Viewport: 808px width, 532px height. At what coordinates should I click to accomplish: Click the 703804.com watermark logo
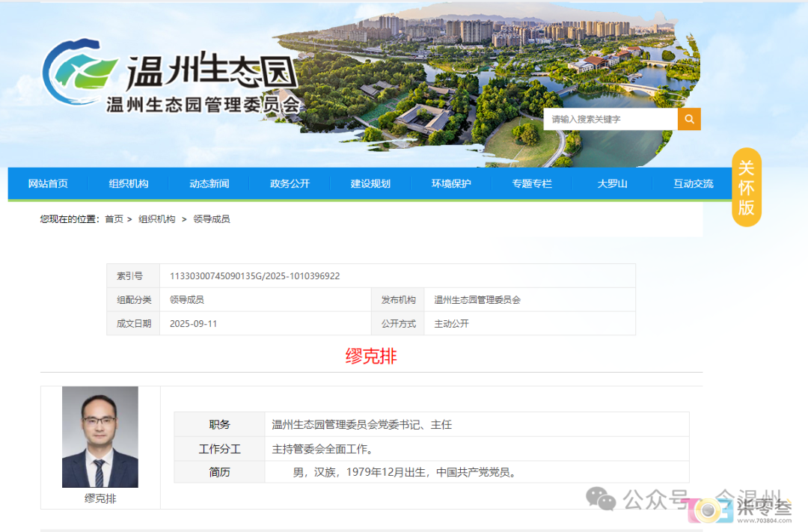[x=741, y=510]
